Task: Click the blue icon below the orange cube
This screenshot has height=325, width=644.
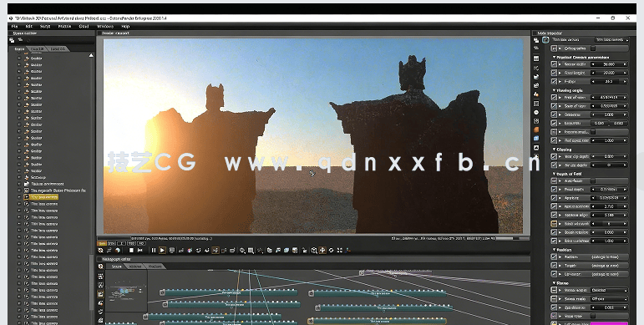Action: [x=536, y=139]
